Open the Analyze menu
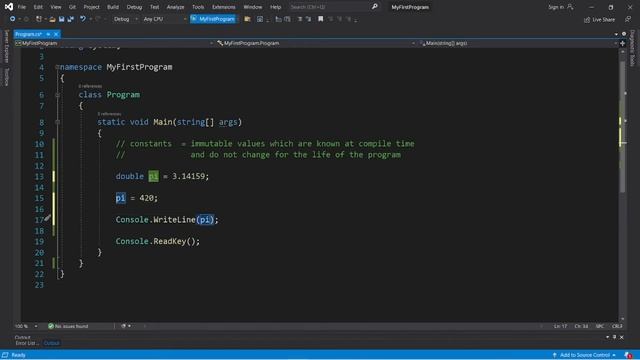This screenshot has width=640, height=360. coord(175,7)
